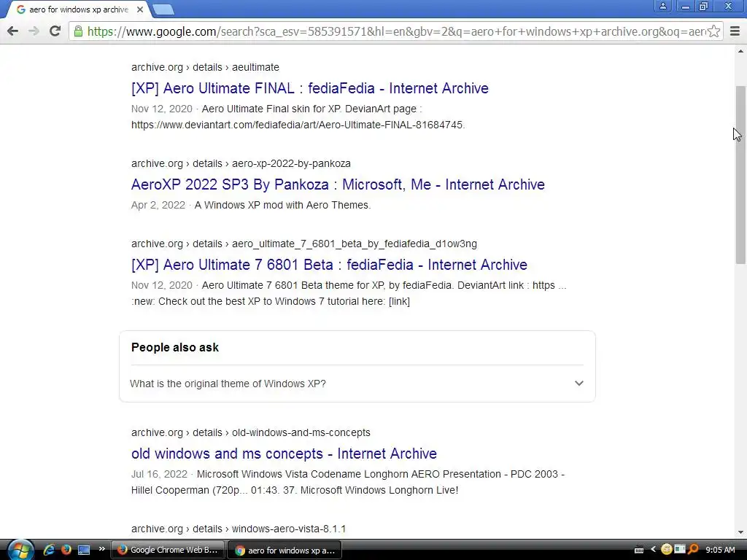Open on-screen keyboard tray icon
Image resolution: width=747 pixels, height=560 pixels.
point(639,550)
